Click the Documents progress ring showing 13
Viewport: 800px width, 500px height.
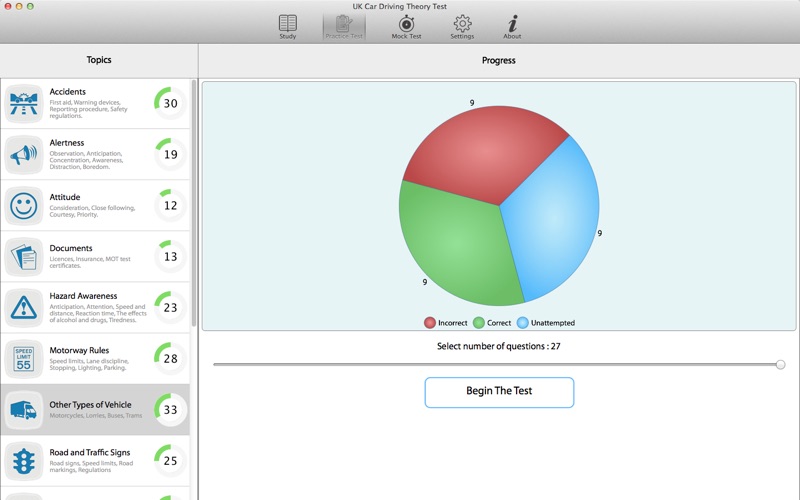pyautogui.click(x=170, y=256)
